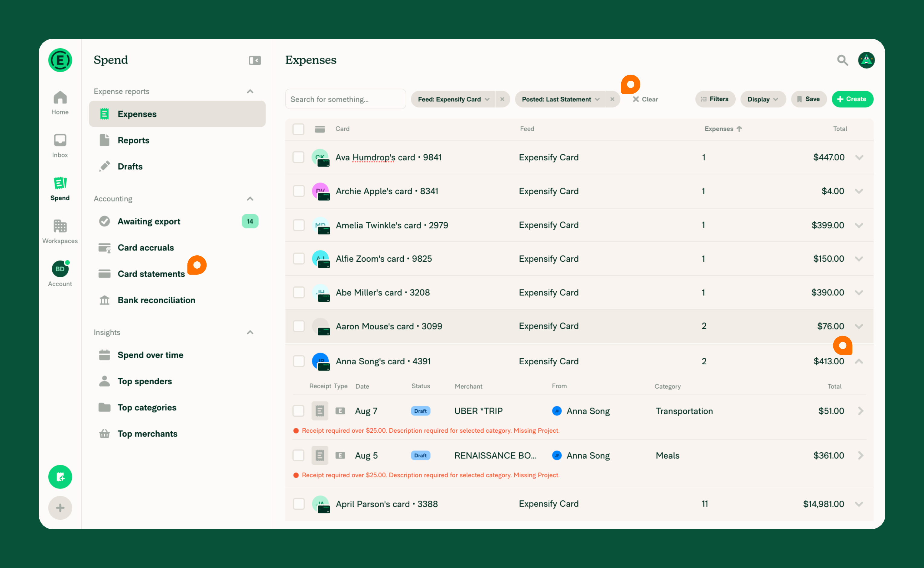
Task: Click the receipt icon on UBER *TRIP row
Action: pyautogui.click(x=320, y=411)
